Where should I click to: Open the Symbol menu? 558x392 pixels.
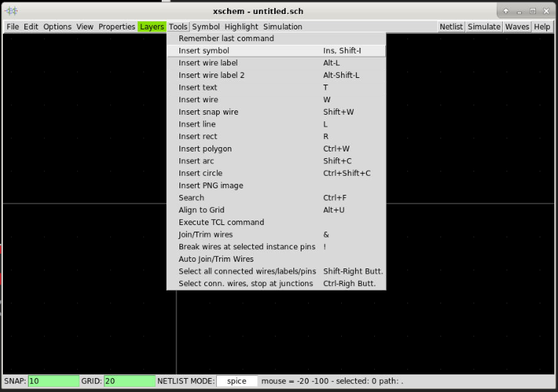tap(206, 26)
